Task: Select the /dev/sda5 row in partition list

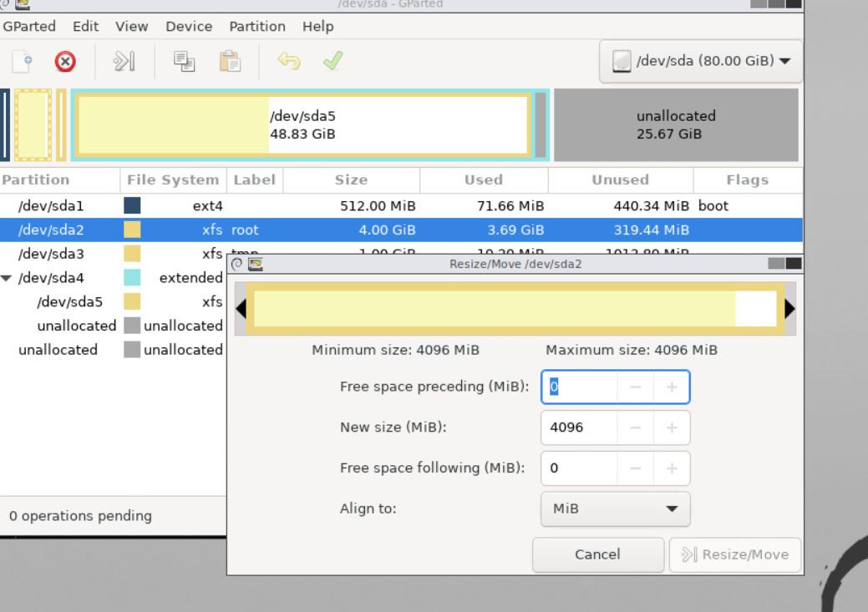Action: click(113, 301)
